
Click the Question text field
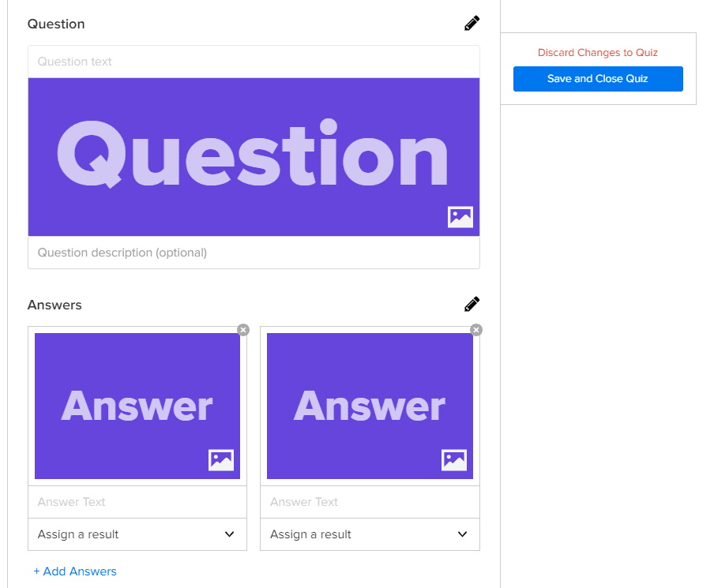(x=254, y=62)
